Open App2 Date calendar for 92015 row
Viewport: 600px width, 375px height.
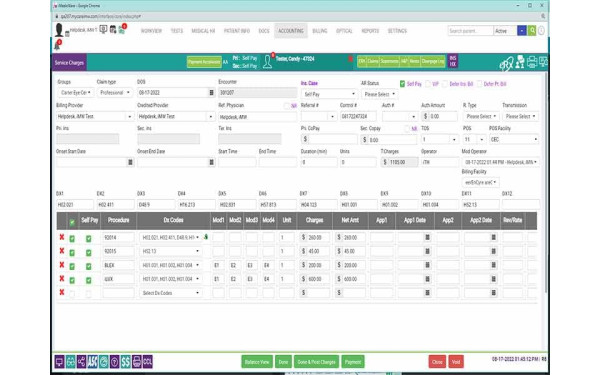coord(494,251)
